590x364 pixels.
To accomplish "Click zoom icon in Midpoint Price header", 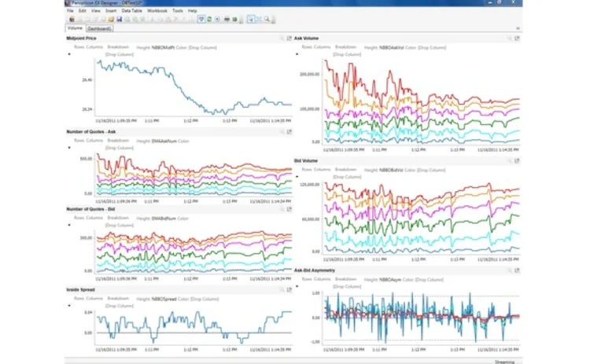I will (282, 39).
